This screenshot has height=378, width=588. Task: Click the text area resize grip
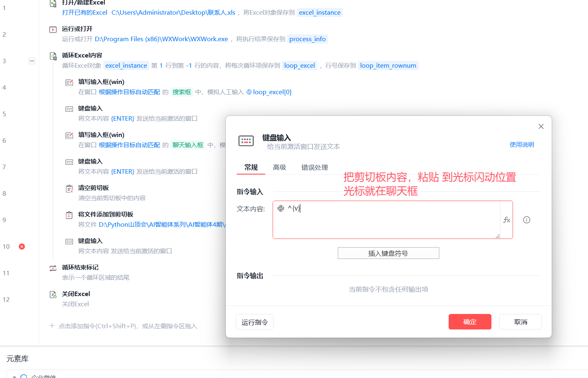pyautogui.click(x=498, y=236)
